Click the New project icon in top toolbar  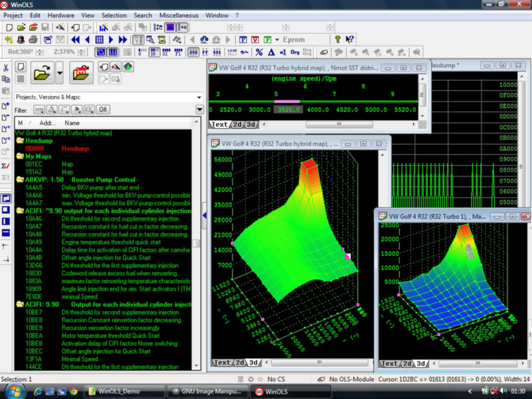click(9, 27)
